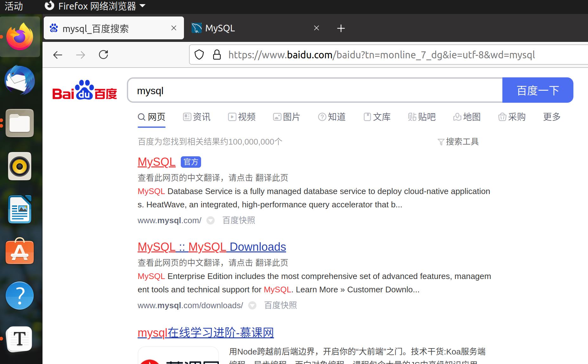This screenshot has height=364, width=588.
Task: Click the tracking protection shield icon
Action: point(199,55)
